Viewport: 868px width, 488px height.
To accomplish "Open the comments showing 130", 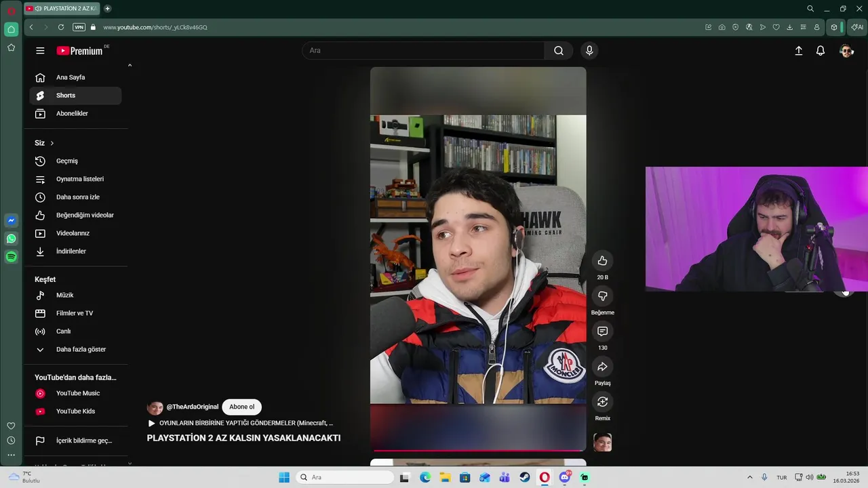I will (602, 331).
